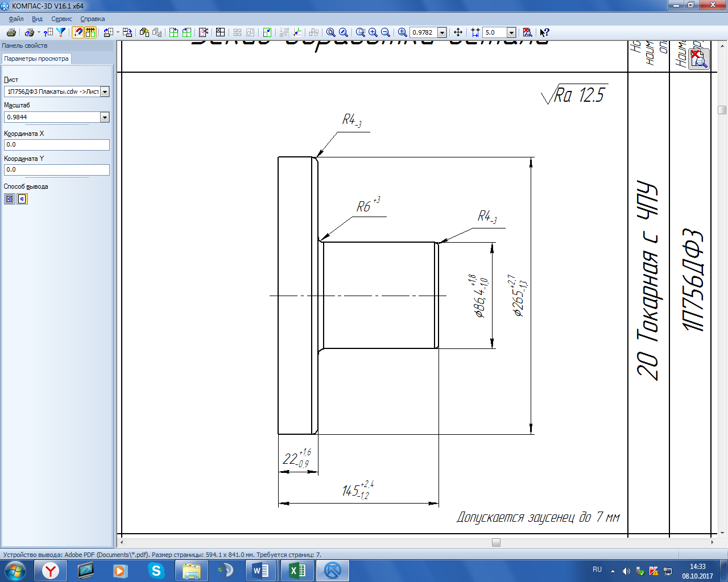Click the scissors cut-page icon
728x582 pixels.
click(204, 32)
